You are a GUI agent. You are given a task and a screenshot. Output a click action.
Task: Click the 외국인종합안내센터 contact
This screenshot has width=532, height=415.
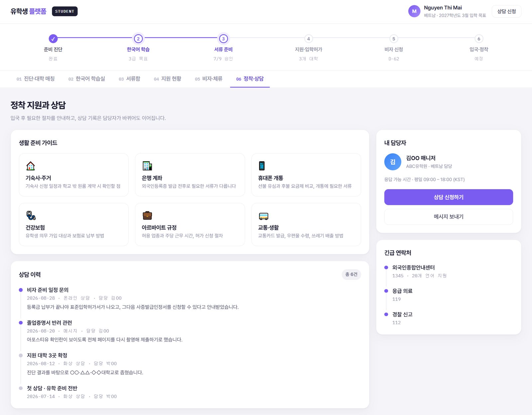[x=413, y=267]
